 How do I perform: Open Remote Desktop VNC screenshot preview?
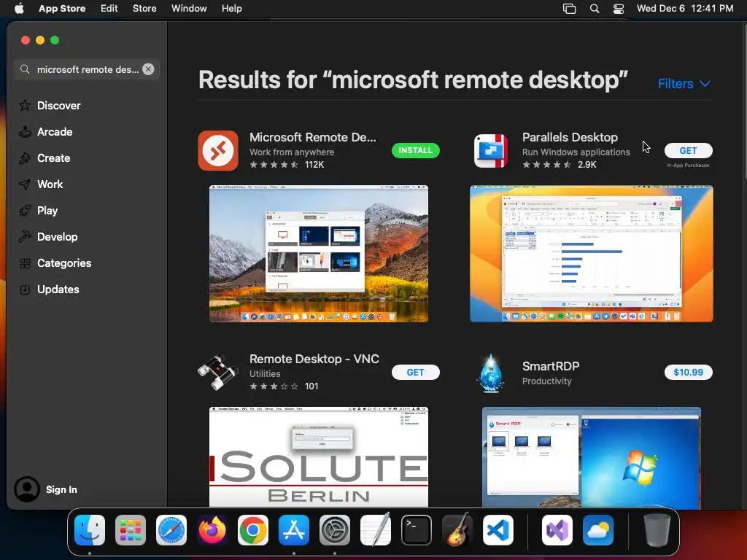[319, 457]
